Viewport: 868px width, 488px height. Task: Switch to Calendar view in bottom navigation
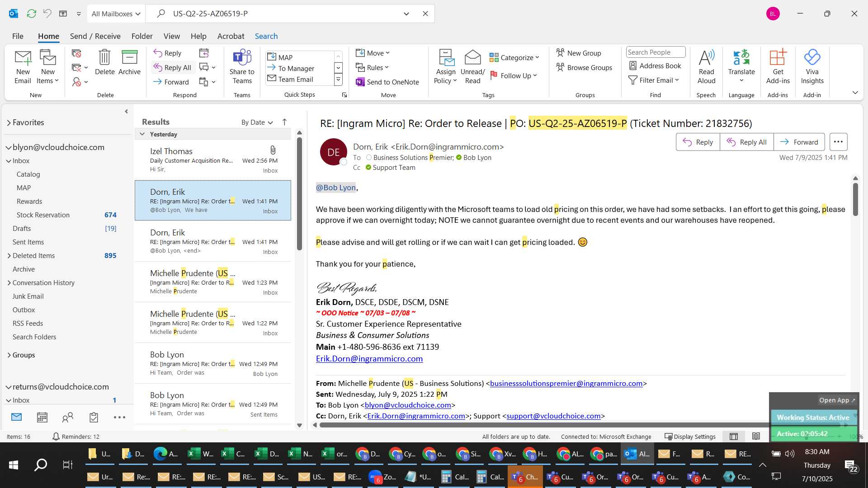point(42,417)
